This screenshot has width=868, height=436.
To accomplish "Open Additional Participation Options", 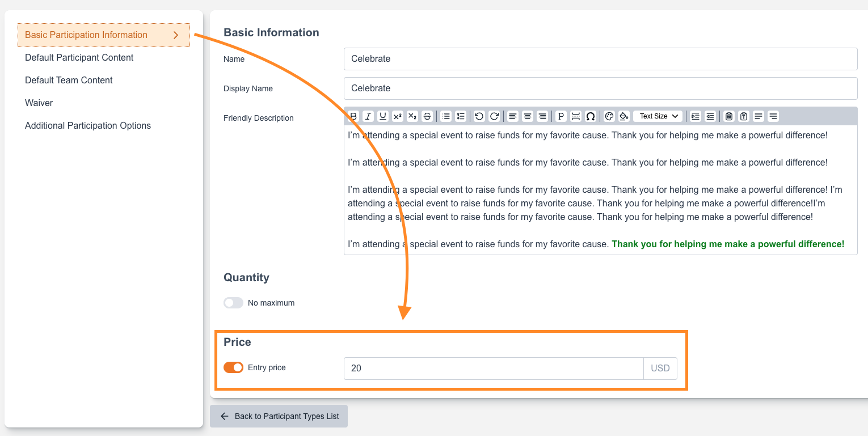I will (88, 126).
